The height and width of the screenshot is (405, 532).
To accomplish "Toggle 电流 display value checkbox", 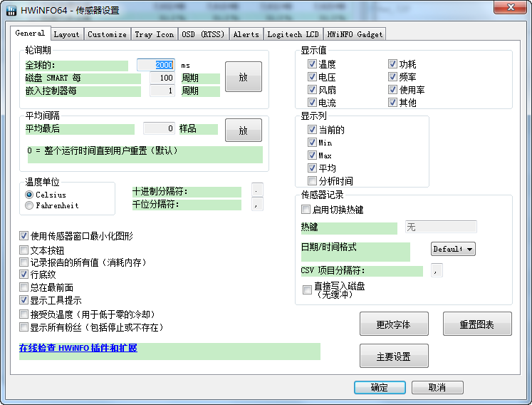I will point(312,102).
